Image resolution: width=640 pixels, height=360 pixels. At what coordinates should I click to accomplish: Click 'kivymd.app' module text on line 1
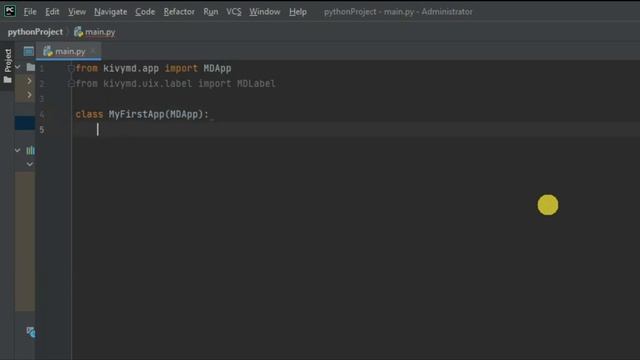tap(131, 68)
